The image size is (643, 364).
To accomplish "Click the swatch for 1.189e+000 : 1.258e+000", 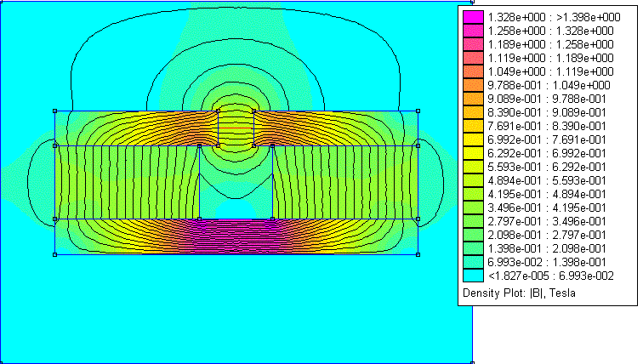I will click(x=473, y=44).
